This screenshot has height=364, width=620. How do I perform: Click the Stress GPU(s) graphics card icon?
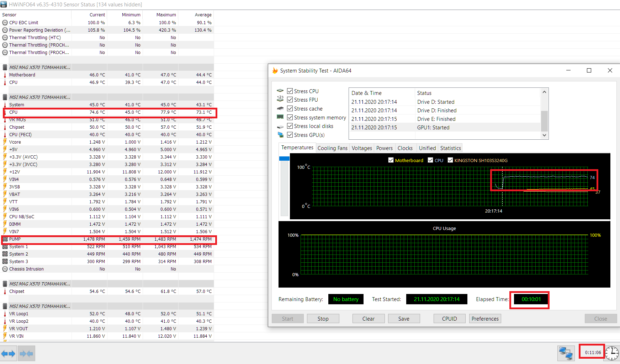coord(281,135)
